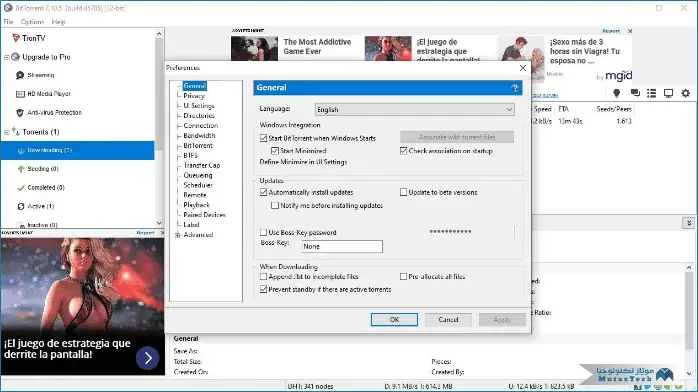Close the Preferences dialog with X
This screenshot has height=392, width=698.
pos(523,68)
